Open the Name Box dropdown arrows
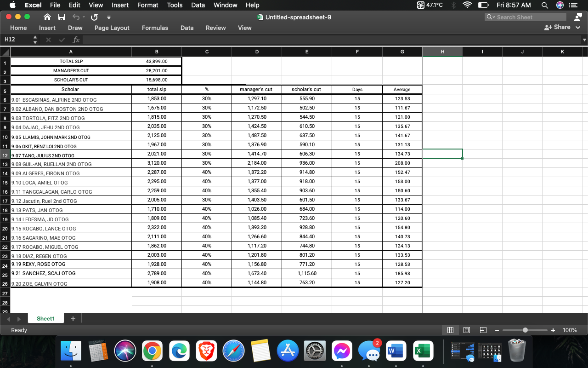The image size is (588, 368). coord(35,40)
